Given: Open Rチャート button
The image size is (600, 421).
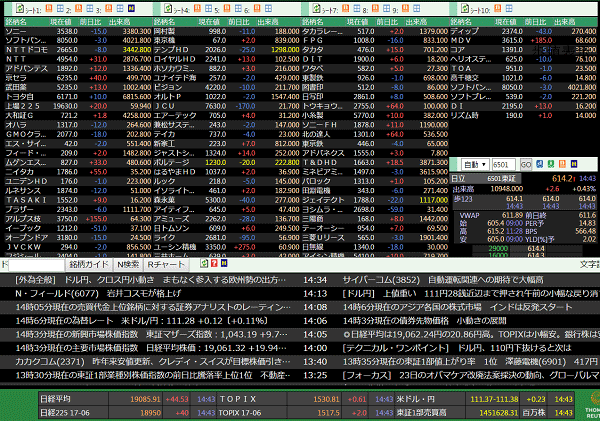Looking at the screenshot, I should pos(166,264).
